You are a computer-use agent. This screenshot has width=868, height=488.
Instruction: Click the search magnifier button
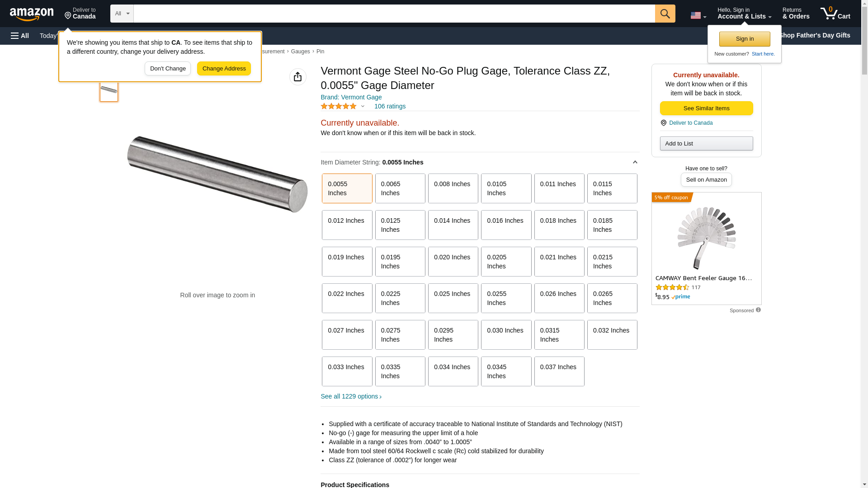point(665,14)
